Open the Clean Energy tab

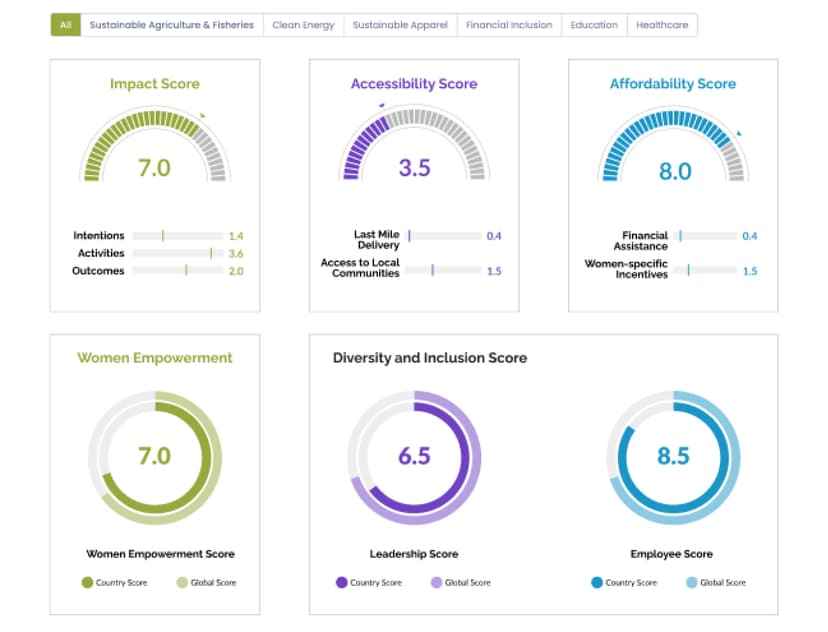[303, 25]
